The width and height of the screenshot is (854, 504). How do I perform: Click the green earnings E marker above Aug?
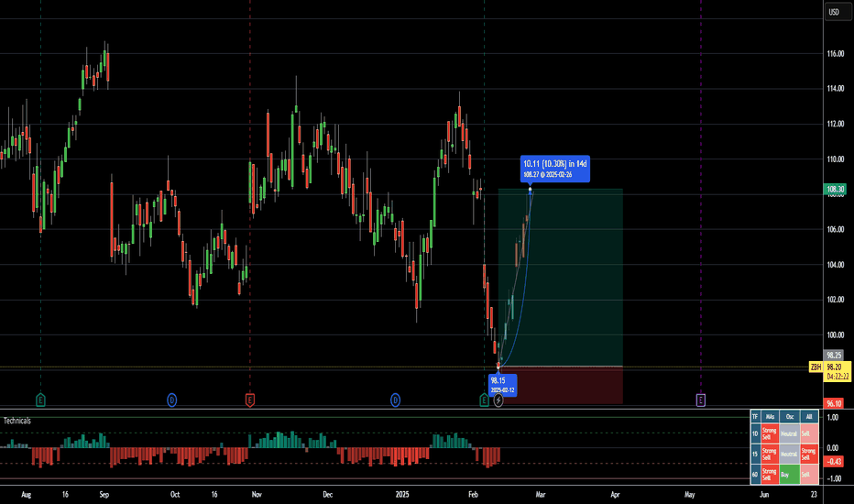(x=40, y=400)
